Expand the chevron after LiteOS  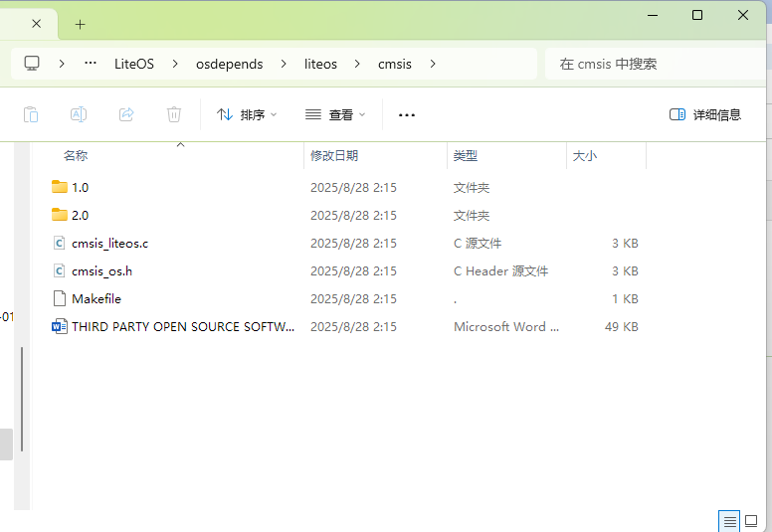pyautogui.click(x=175, y=64)
